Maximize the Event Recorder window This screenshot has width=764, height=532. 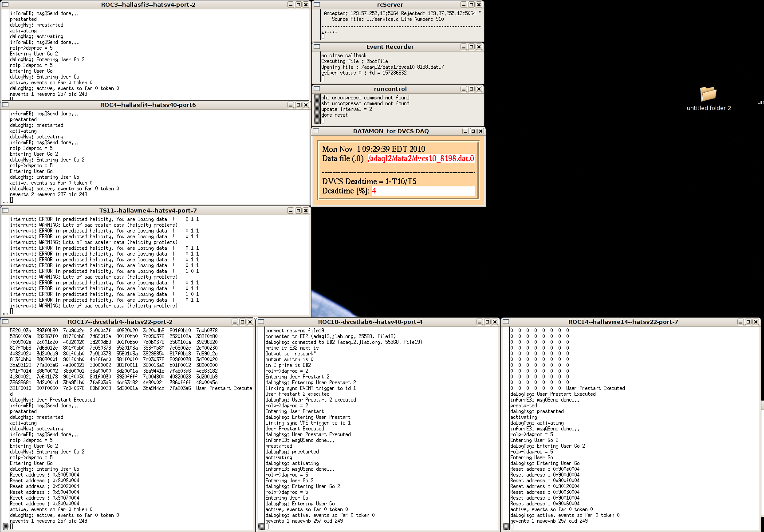[471, 47]
